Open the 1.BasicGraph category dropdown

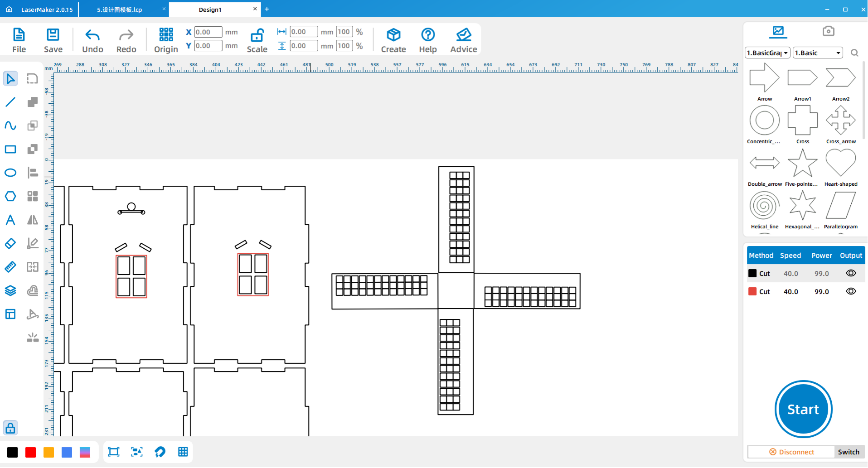coord(767,53)
